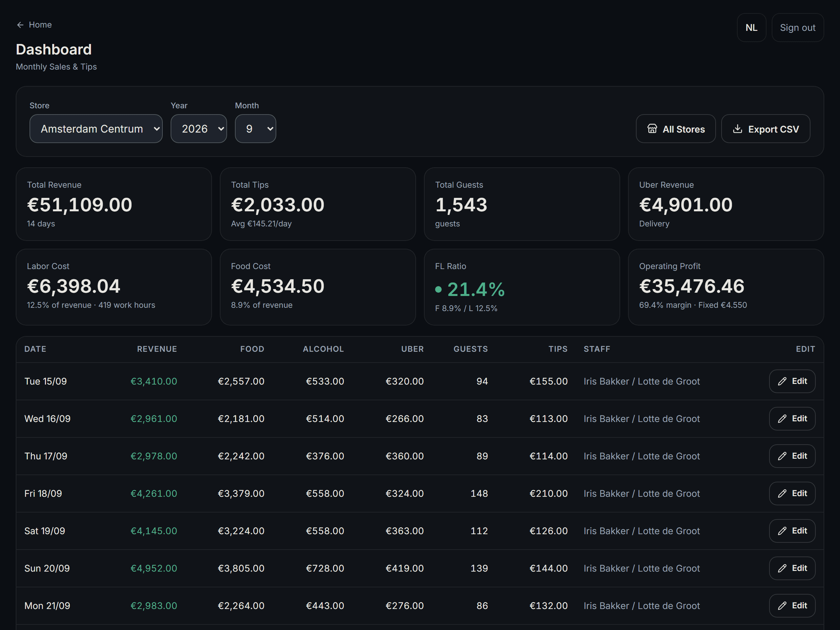Click the download icon in Export CSV
840x630 pixels.
coord(738,129)
